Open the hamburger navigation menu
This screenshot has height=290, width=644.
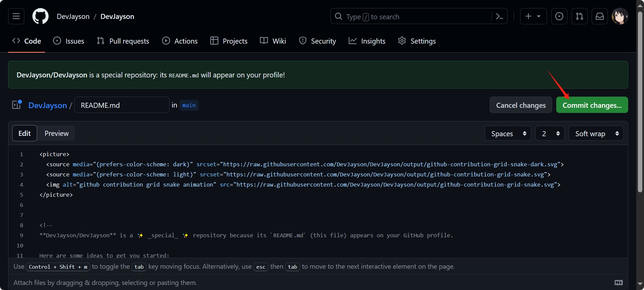point(16,16)
